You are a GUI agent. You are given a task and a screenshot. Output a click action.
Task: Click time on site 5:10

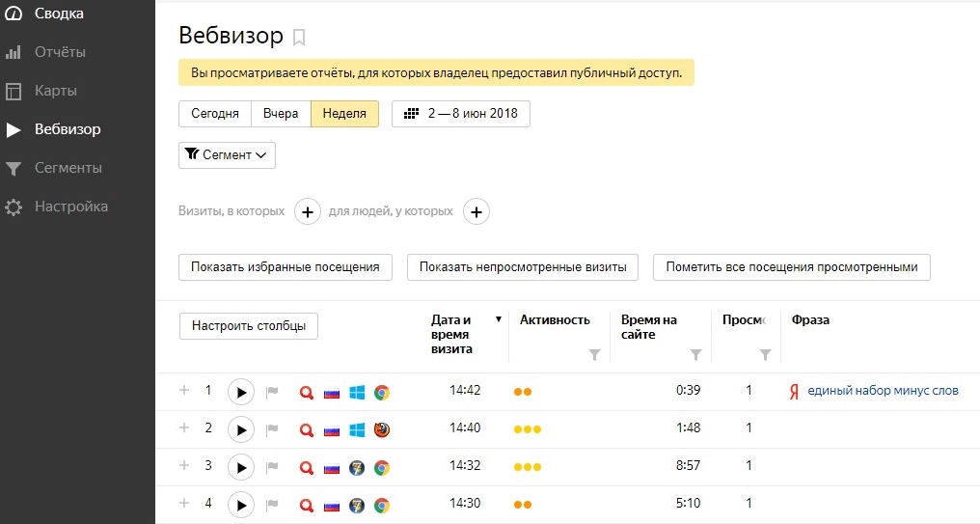pyautogui.click(x=688, y=503)
